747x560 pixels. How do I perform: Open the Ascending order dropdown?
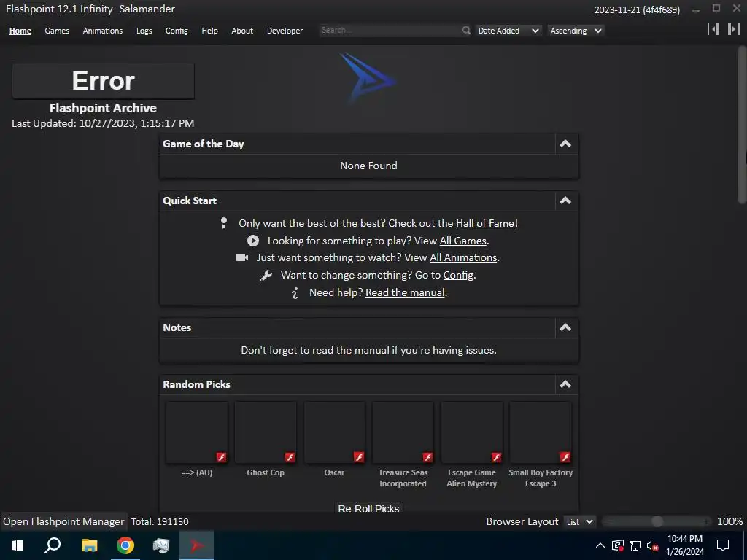576,31
